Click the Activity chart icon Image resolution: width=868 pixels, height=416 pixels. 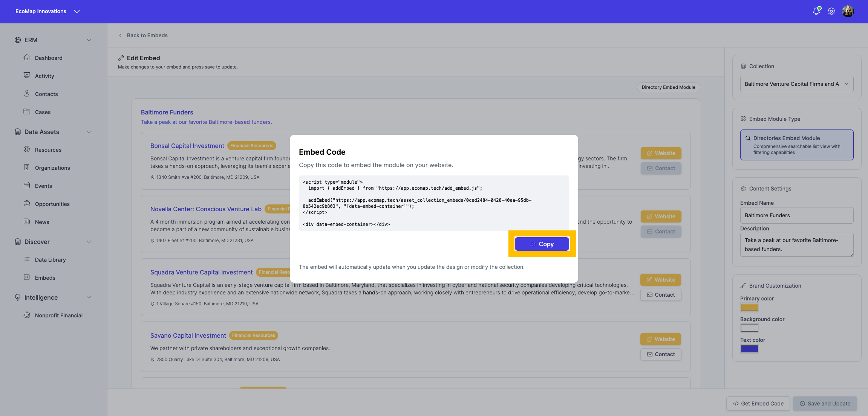pyautogui.click(x=27, y=75)
